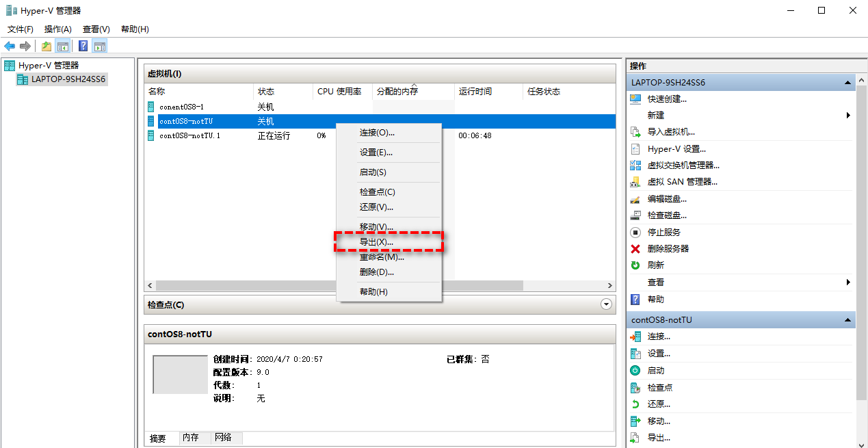Click the green 刷新 refresh icon
Image resolution: width=868 pixels, height=448 pixels.
click(635, 265)
